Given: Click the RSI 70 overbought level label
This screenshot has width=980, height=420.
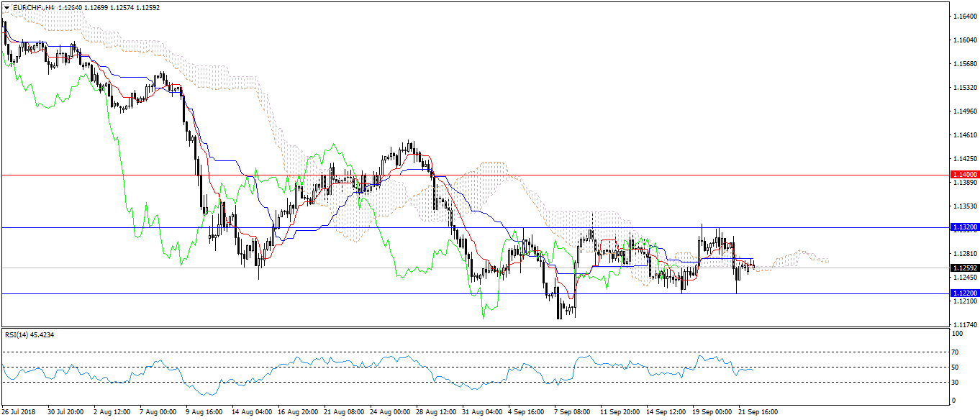Looking at the screenshot, I should (956, 352).
